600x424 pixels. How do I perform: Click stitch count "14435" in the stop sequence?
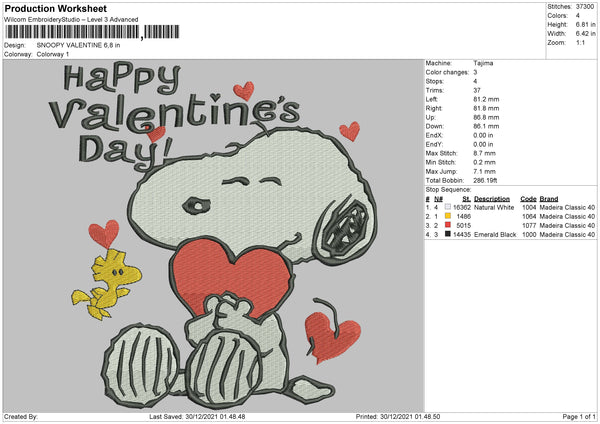click(462, 235)
